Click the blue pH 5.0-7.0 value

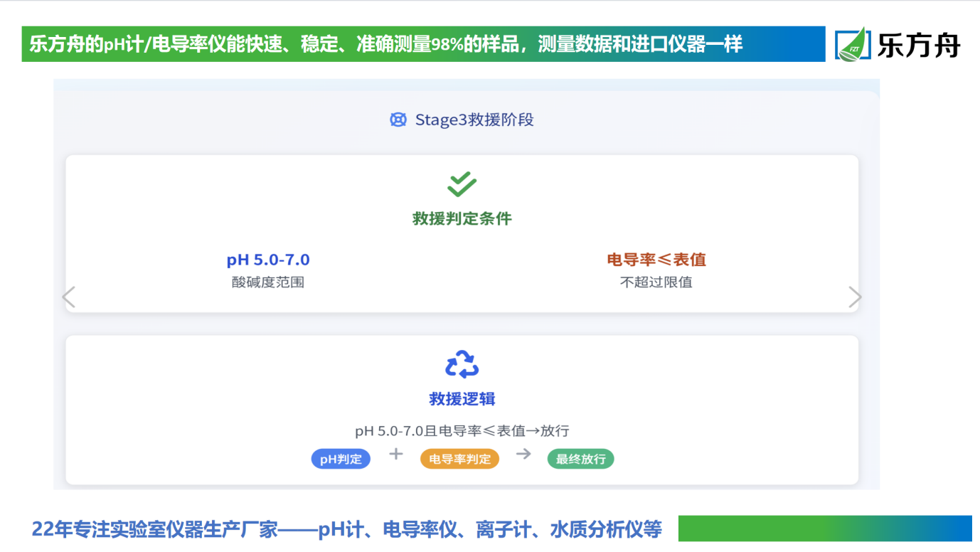tap(268, 260)
